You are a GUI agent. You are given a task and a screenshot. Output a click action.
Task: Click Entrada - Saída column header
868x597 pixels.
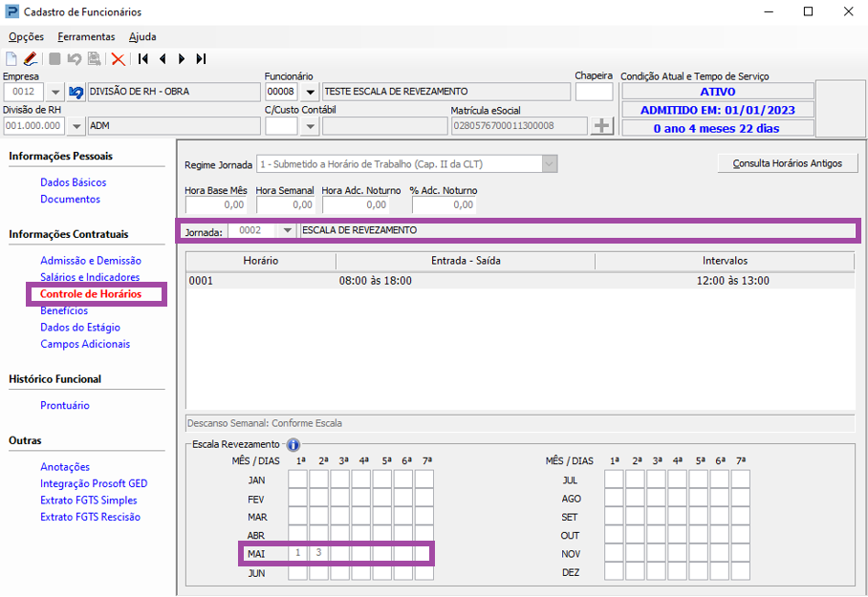click(x=466, y=261)
